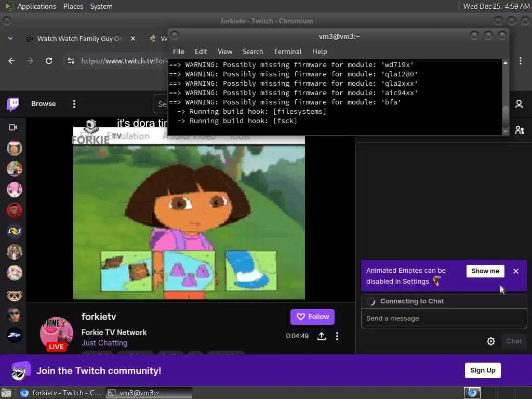Click the Show me button
This screenshot has width=532, height=399.
485,271
